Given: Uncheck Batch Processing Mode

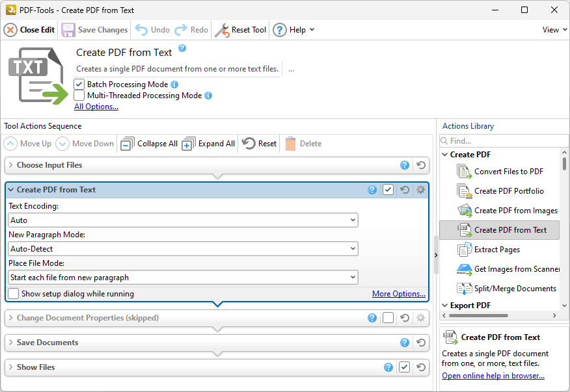Looking at the screenshot, I should [79, 85].
